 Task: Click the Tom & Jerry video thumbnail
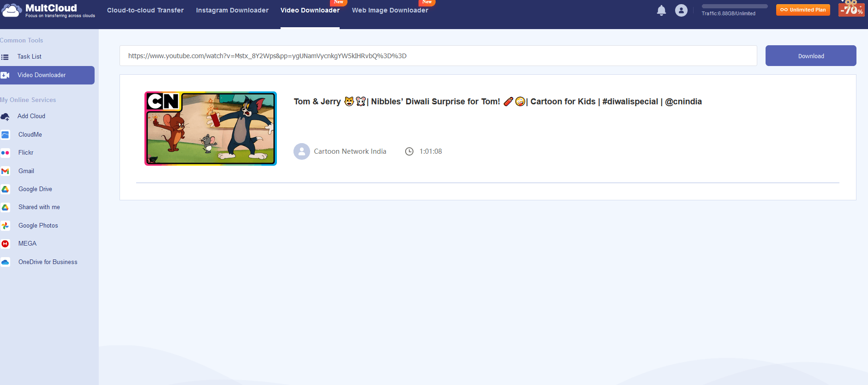(x=210, y=128)
